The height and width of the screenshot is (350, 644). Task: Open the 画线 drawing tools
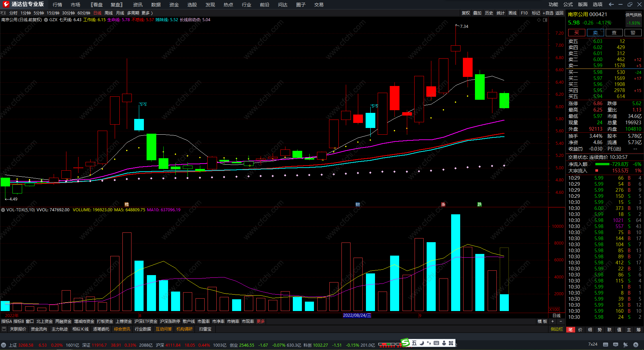click(513, 13)
